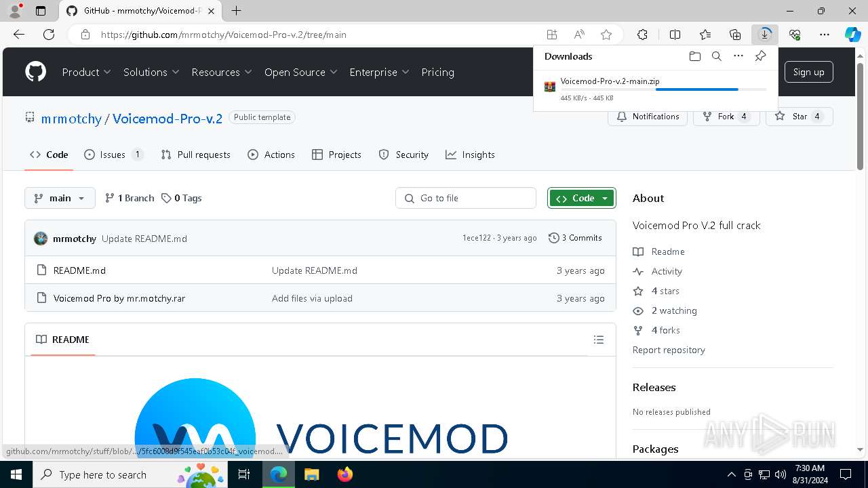View site information lock icon
Image resolution: width=868 pixels, height=488 pixels.
click(85, 35)
